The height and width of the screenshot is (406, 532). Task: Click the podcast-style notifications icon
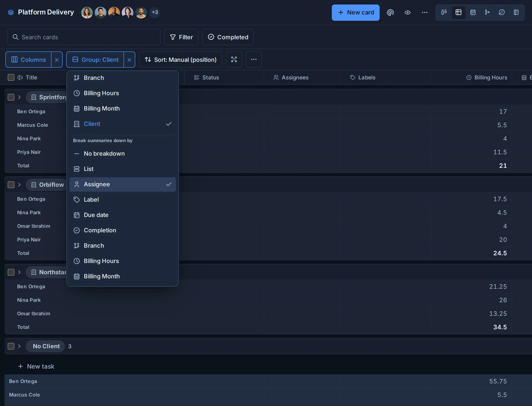pos(390,12)
